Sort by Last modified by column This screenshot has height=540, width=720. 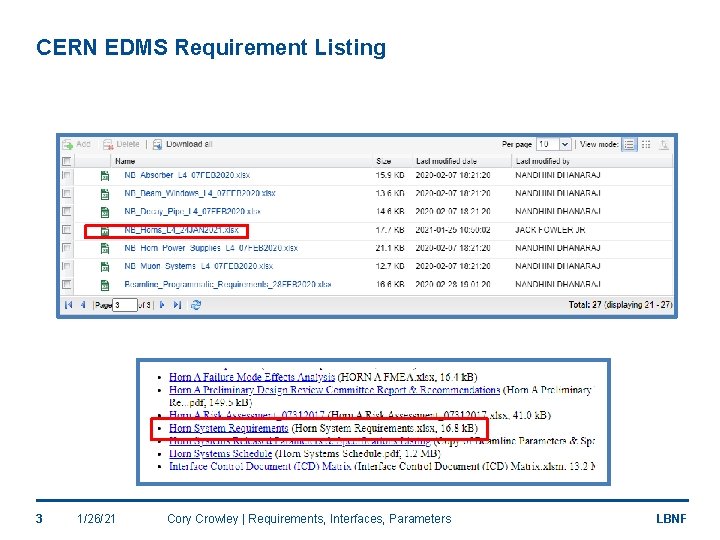(x=543, y=161)
